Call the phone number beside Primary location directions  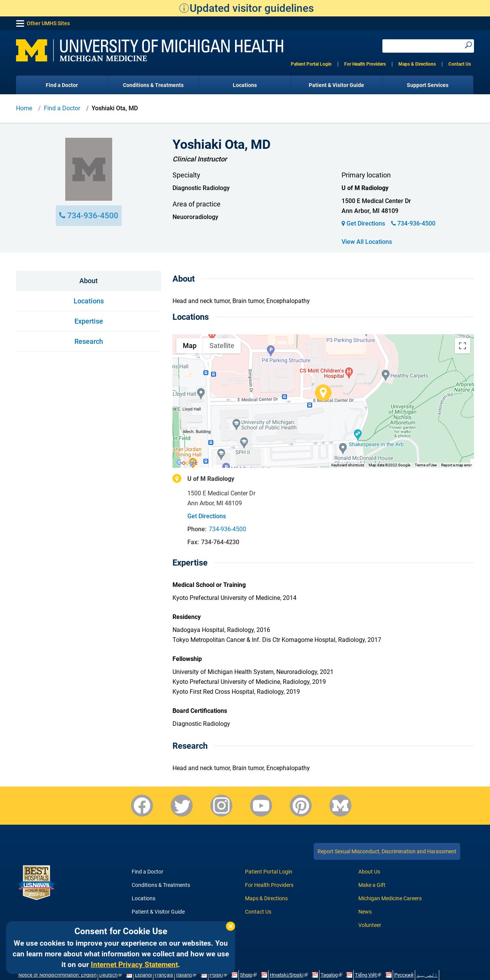click(x=413, y=224)
